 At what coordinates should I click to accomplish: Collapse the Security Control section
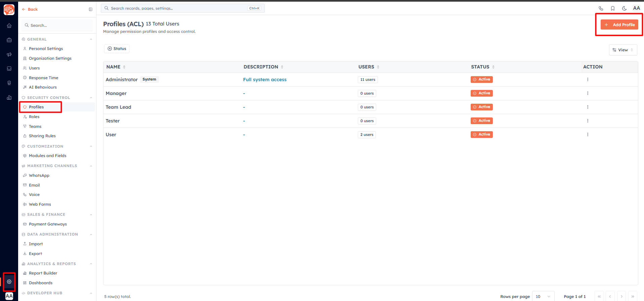click(x=91, y=98)
